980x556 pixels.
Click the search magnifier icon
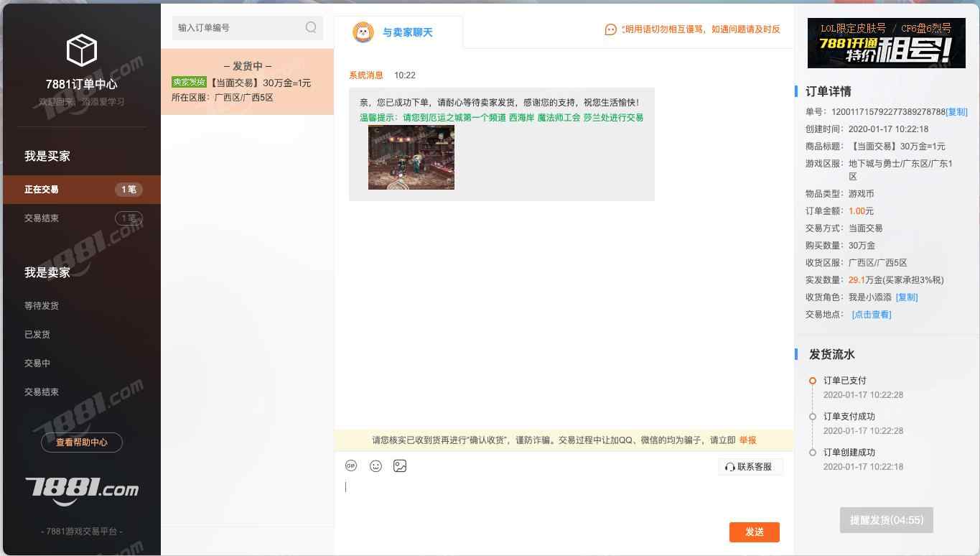pos(311,27)
